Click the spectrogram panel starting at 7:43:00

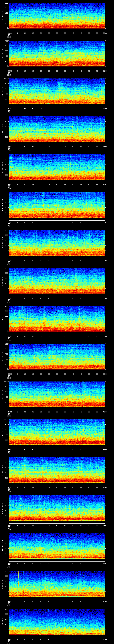pos(57,546)
